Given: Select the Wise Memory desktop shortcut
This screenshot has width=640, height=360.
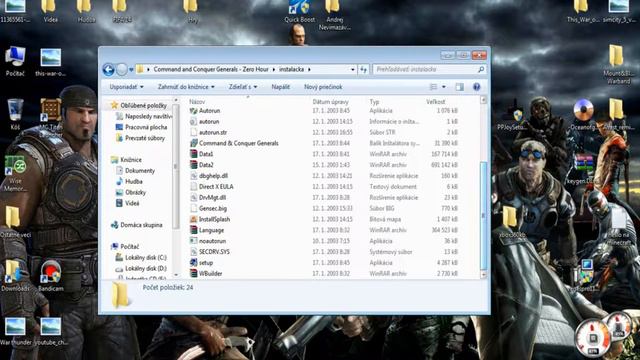Looking at the screenshot, I should 15,173.
